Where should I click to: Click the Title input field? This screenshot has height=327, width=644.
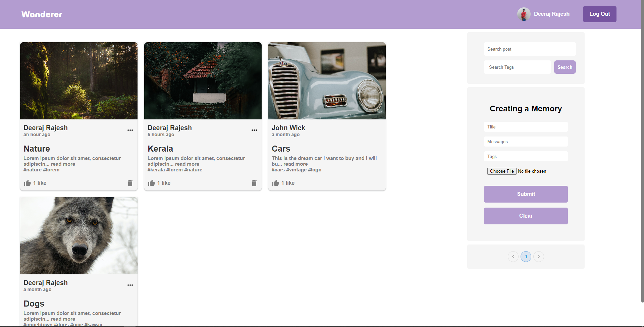click(526, 127)
